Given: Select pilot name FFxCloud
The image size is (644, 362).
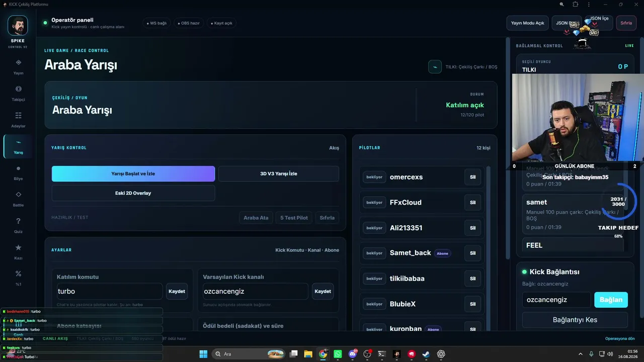Looking at the screenshot, I should point(406,203).
